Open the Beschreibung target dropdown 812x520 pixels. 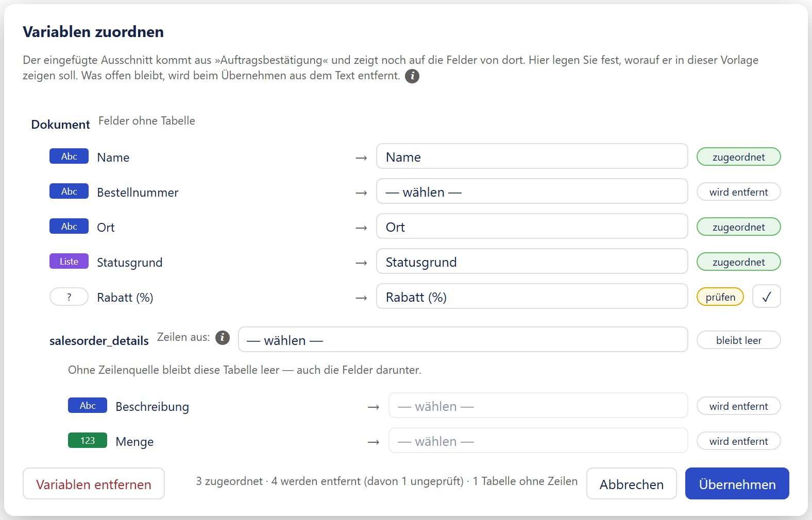[x=538, y=406]
